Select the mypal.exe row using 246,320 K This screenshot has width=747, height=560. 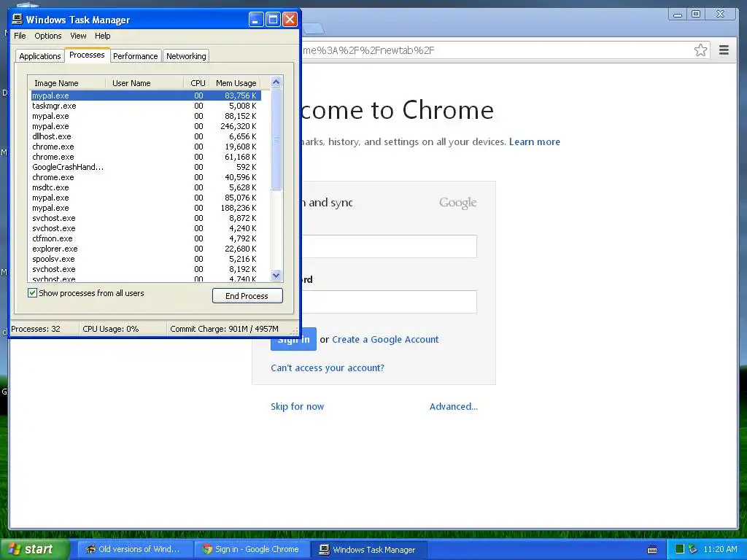146,126
